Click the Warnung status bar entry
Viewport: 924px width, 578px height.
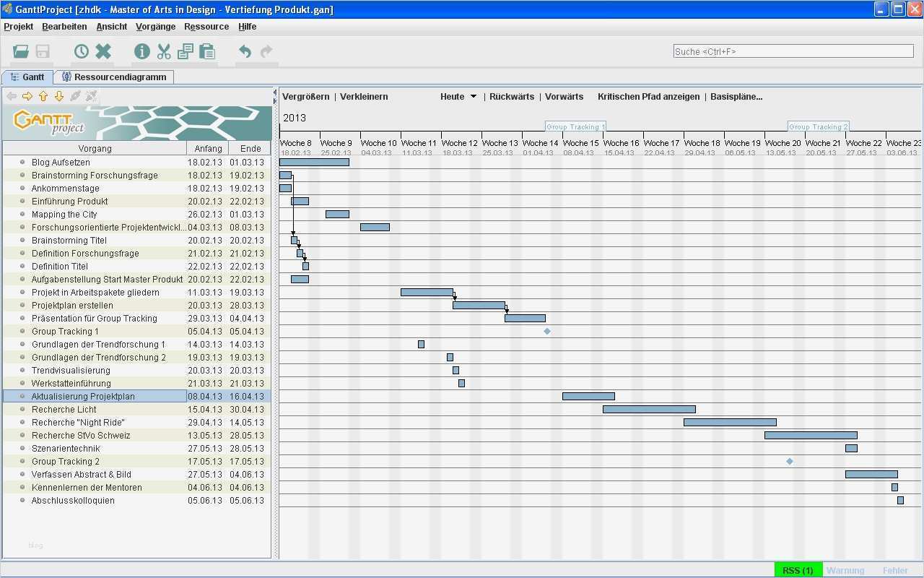[845, 571]
